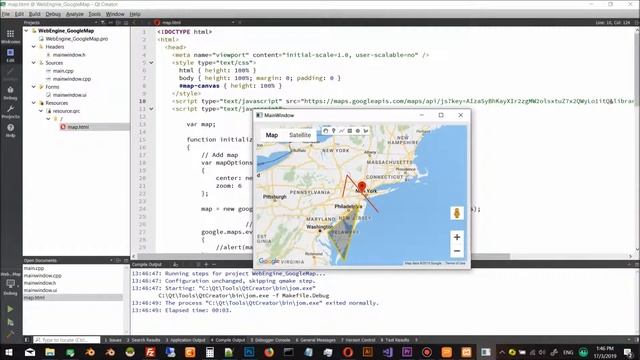Open the Analyze menu
This screenshot has height=360, width=640.
[75, 14]
